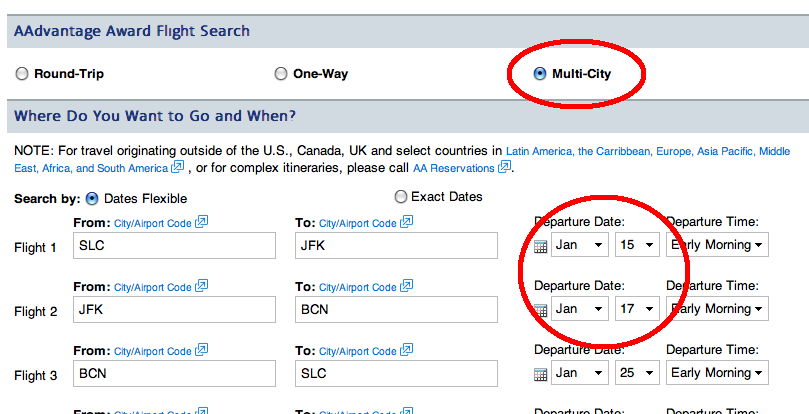Select the One-Way radio button
Screen dimensions: 809x414
click(280, 74)
